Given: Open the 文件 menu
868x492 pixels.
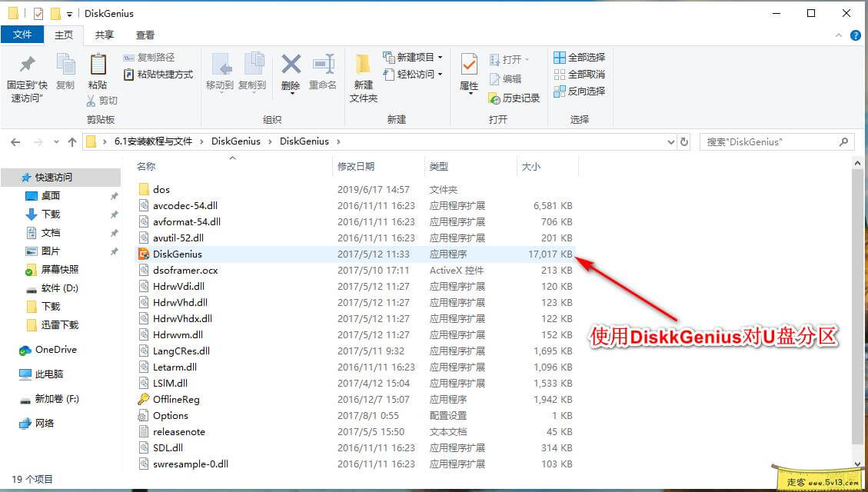Looking at the screenshot, I should pos(22,35).
